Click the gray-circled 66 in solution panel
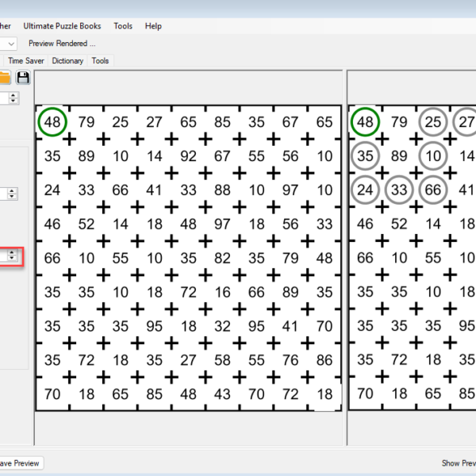The image size is (476, 476). (x=433, y=190)
